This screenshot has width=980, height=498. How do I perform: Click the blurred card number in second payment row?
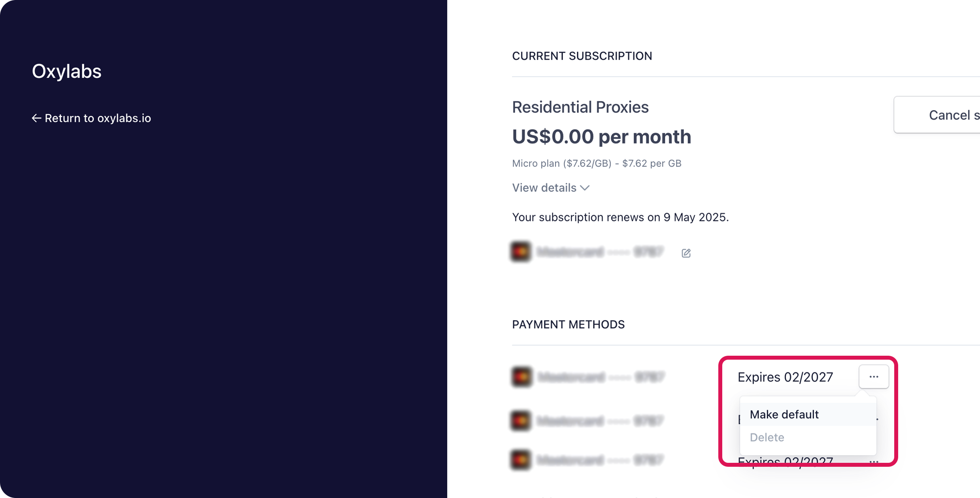click(x=600, y=421)
